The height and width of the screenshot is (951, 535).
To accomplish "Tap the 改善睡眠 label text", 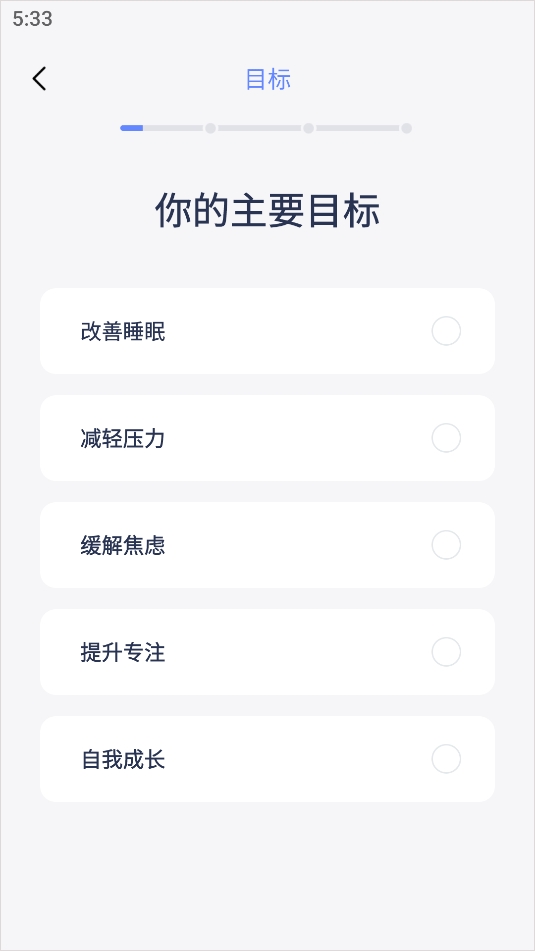I will [123, 332].
